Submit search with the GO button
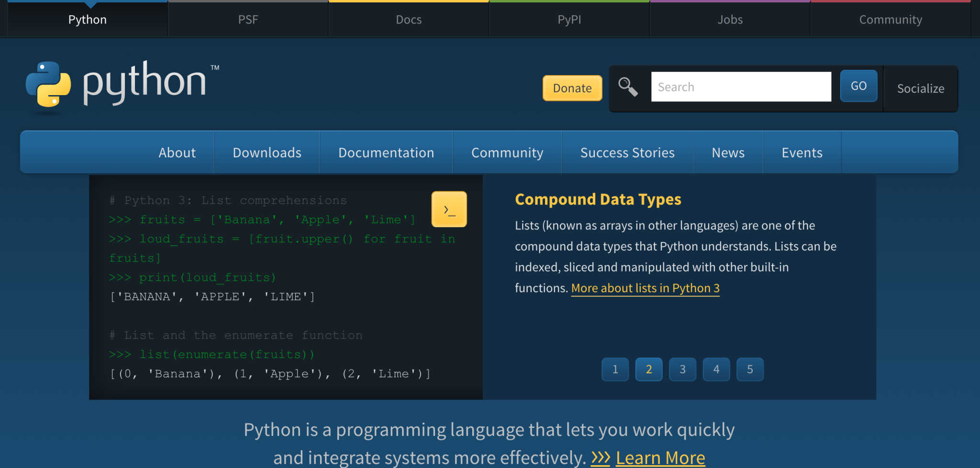This screenshot has width=980, height=468. pos(858,86)
